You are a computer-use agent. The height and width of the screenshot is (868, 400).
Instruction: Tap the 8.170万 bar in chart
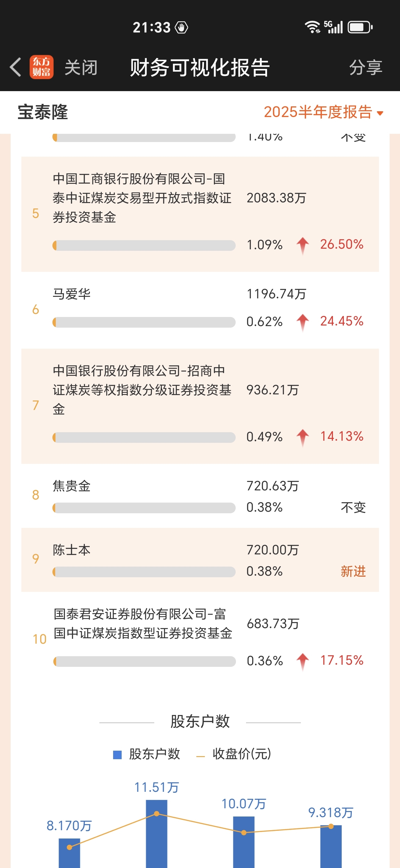70,853
